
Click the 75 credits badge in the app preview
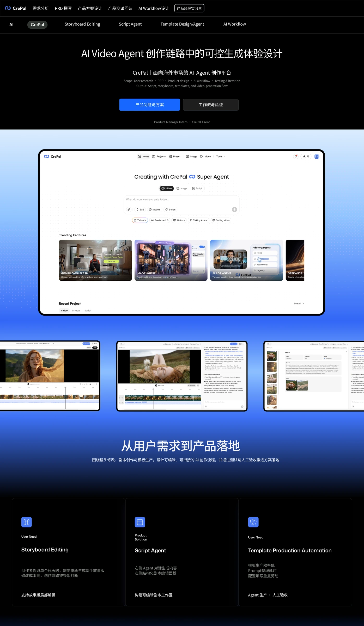[306, 156]
